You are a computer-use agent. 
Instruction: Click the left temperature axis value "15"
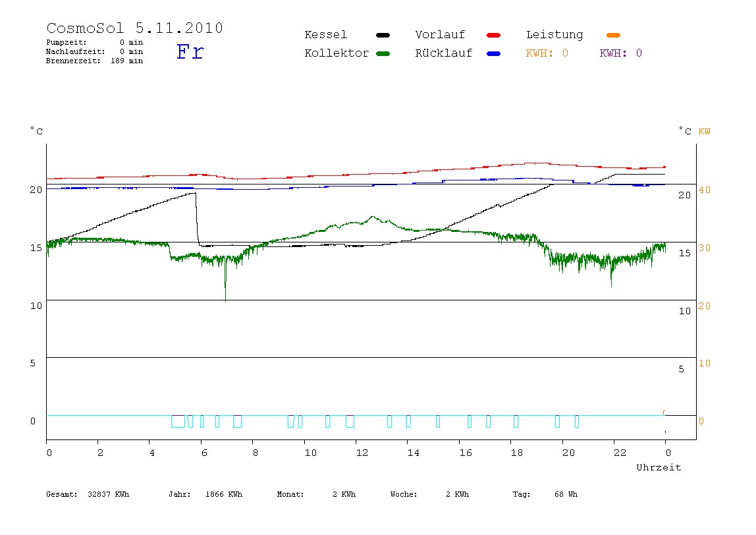coord(36,248)
